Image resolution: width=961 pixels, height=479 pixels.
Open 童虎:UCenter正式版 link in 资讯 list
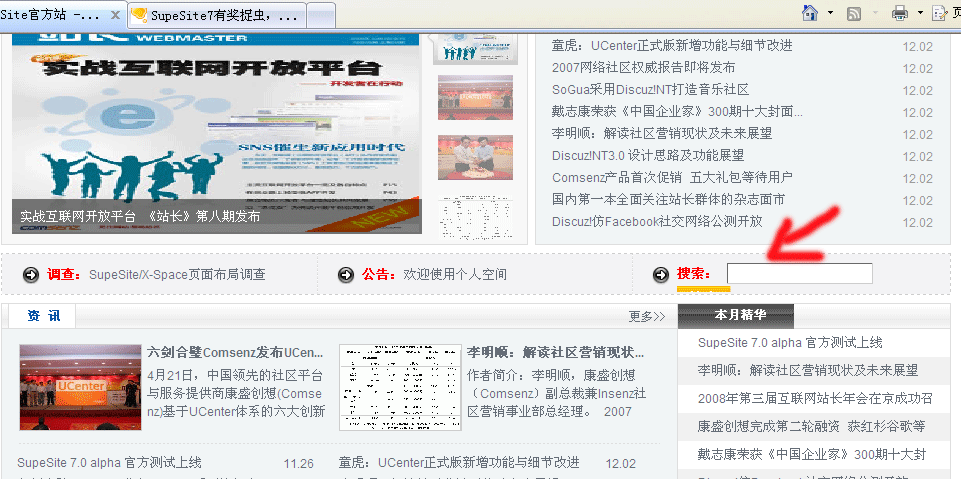pyautogui.click(x=459, y=462)
